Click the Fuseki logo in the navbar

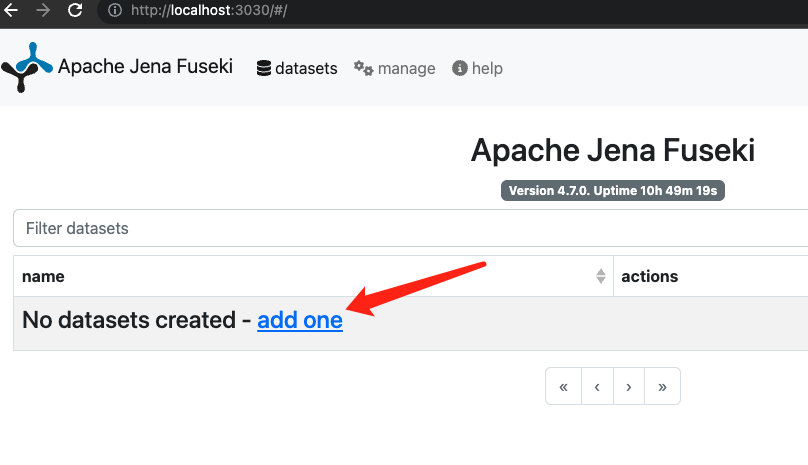coord(26,68)
